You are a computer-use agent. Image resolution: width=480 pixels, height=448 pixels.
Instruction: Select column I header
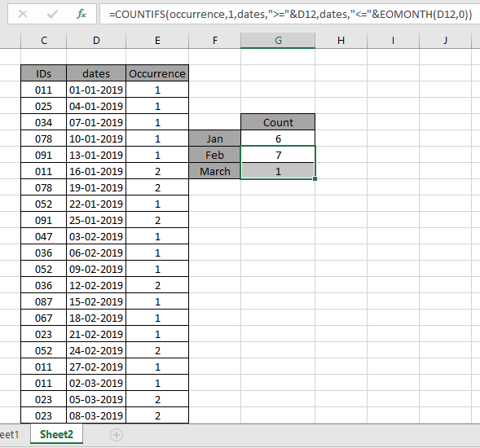[x=393, y=41]
